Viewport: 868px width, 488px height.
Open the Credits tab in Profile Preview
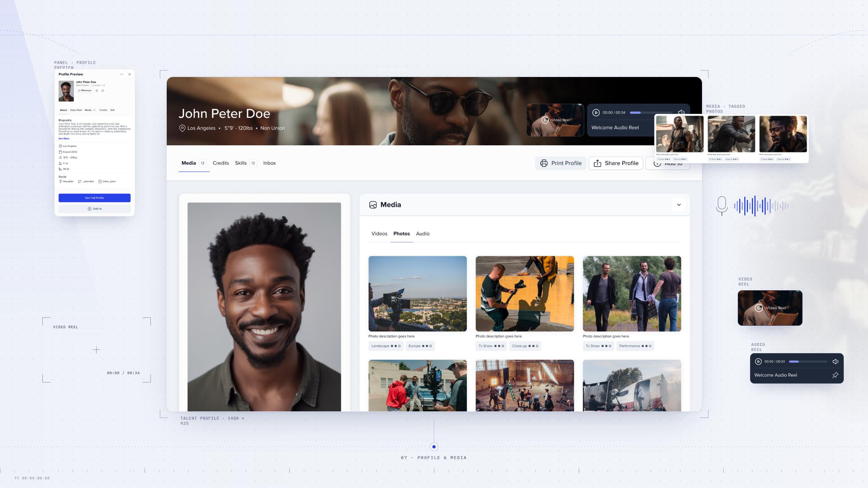coord(103,110)
